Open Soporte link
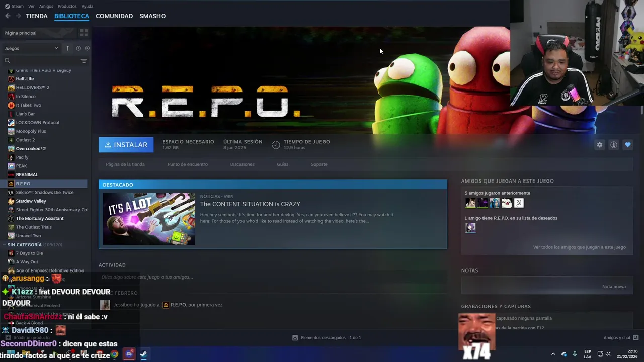This screenshot has height=362, width=644. coord(319,164)
